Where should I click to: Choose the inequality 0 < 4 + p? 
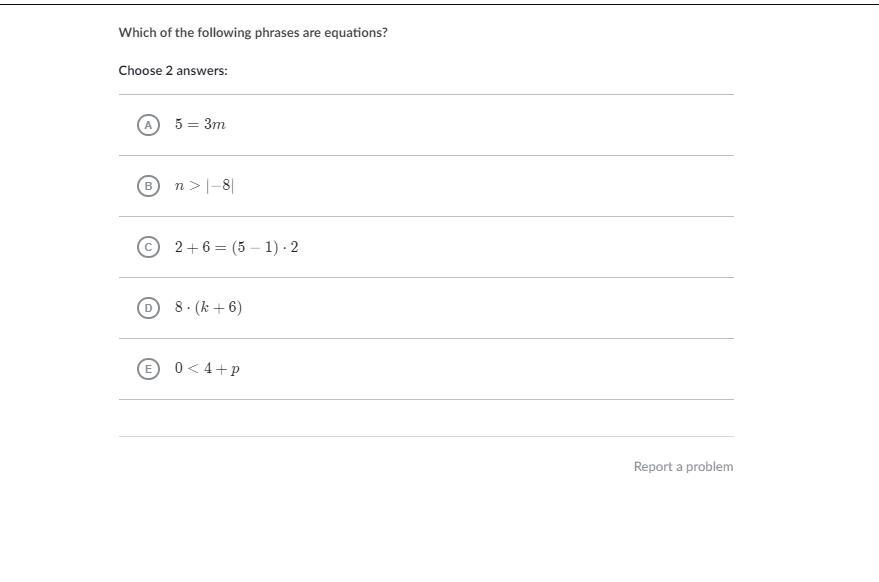point(207,369)
